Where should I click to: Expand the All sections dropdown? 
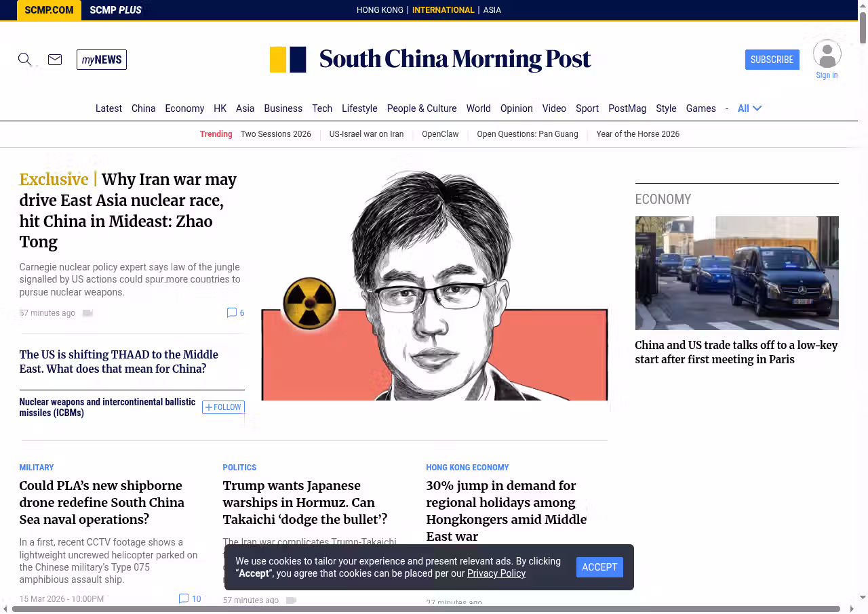[749, 108]
